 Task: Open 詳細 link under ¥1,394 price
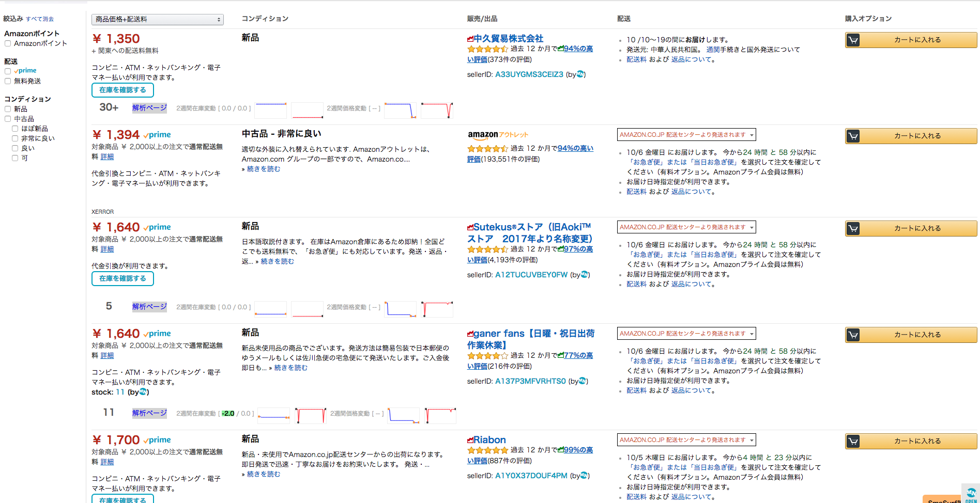click(107, 156)
